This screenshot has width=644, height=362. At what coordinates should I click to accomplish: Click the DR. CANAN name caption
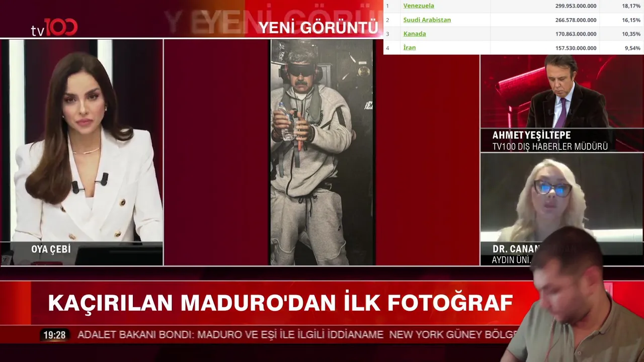(516, 249)
